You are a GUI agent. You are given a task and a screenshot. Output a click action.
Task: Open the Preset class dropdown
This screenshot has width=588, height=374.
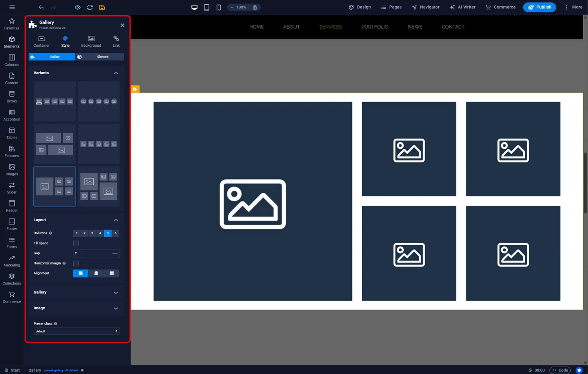pyautogui.click(x=76, y=331)
